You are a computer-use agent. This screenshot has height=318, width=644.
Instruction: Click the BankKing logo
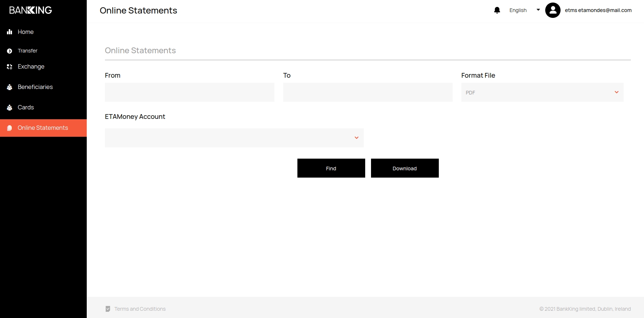point(31,10)
